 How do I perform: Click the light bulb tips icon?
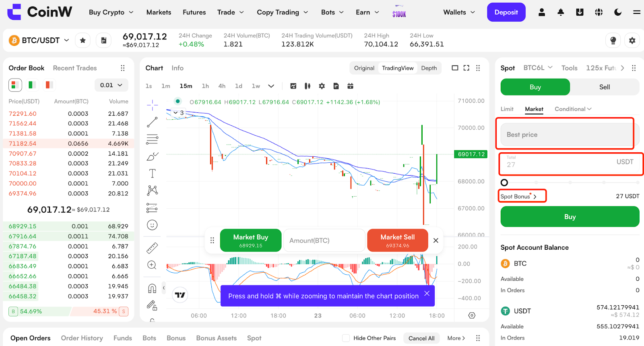613,40
